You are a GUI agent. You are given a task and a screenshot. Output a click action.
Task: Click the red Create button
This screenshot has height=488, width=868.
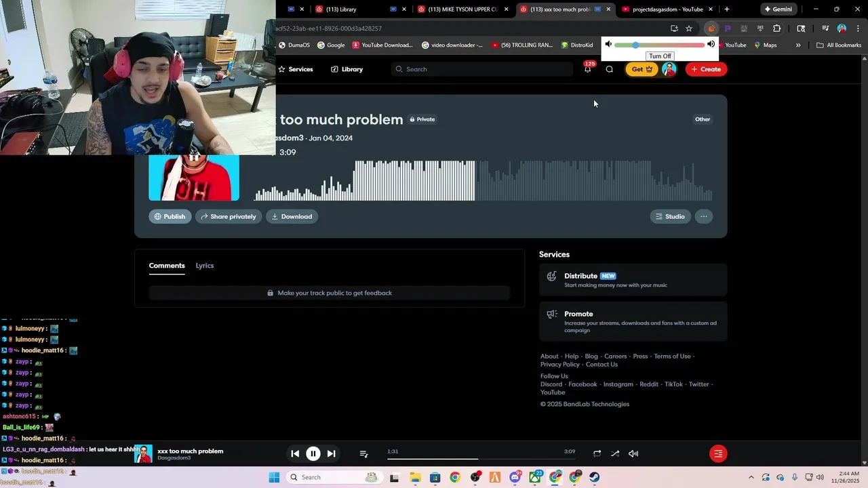(706, 69)
